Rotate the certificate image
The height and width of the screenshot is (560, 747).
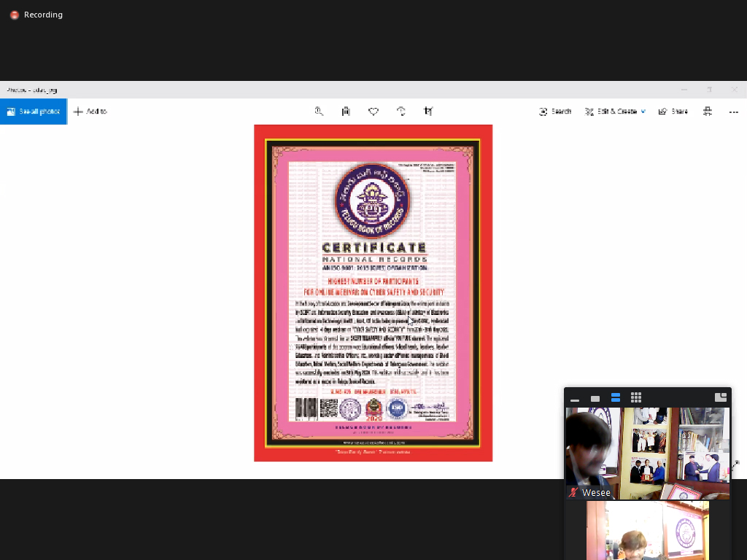pos(400,112)
